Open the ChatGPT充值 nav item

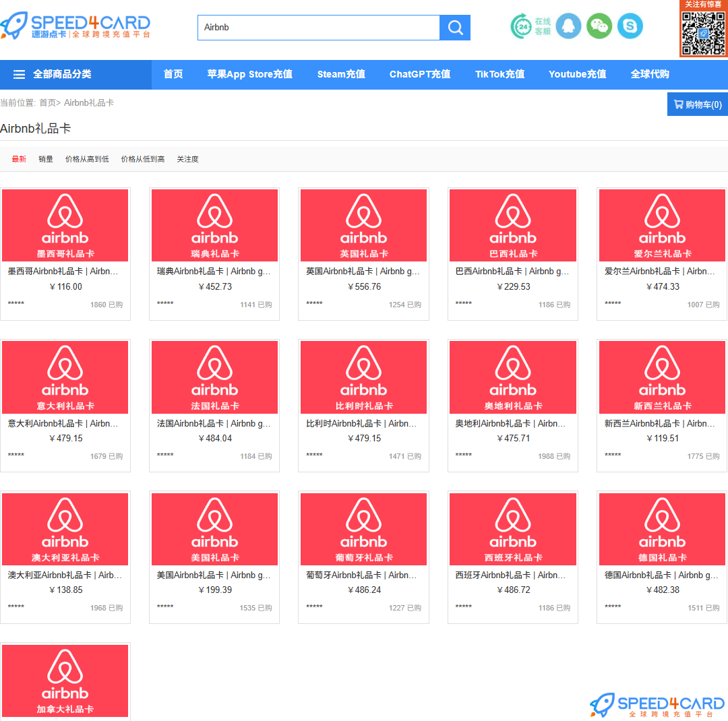click(420, 74)
